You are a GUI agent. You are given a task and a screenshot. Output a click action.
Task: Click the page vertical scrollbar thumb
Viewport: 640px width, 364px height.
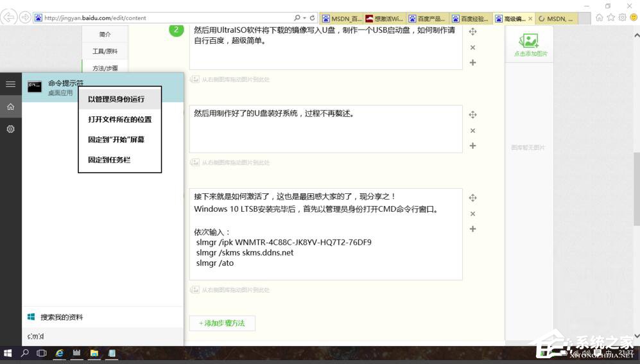click(636, 189)
